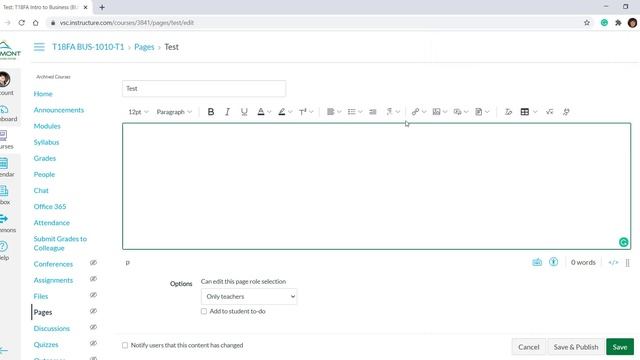Viewport: 640px width, 360px height.
Task: Click the superscript icon
Action: click(x=302, y=112)
